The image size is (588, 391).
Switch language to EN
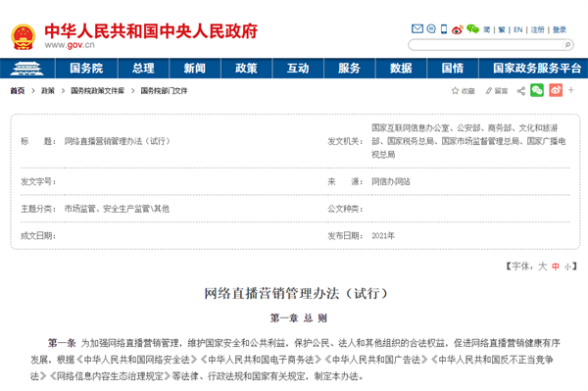tap(517, 29)
